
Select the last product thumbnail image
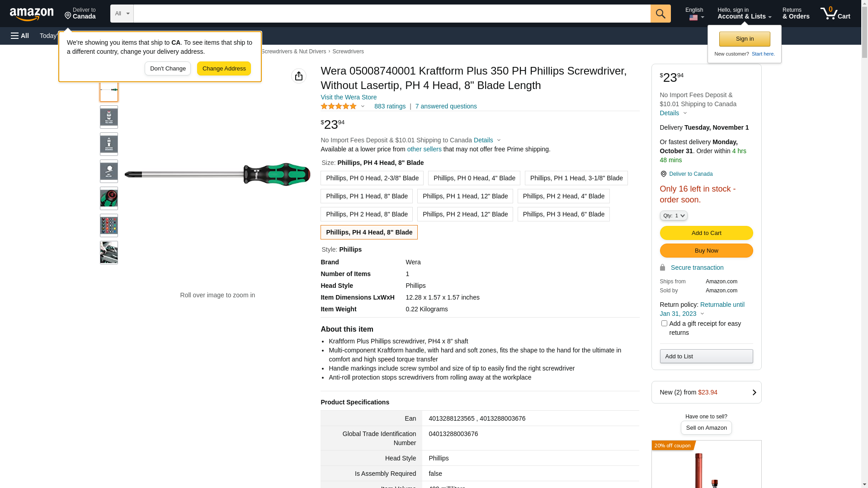tap(109, 253)
